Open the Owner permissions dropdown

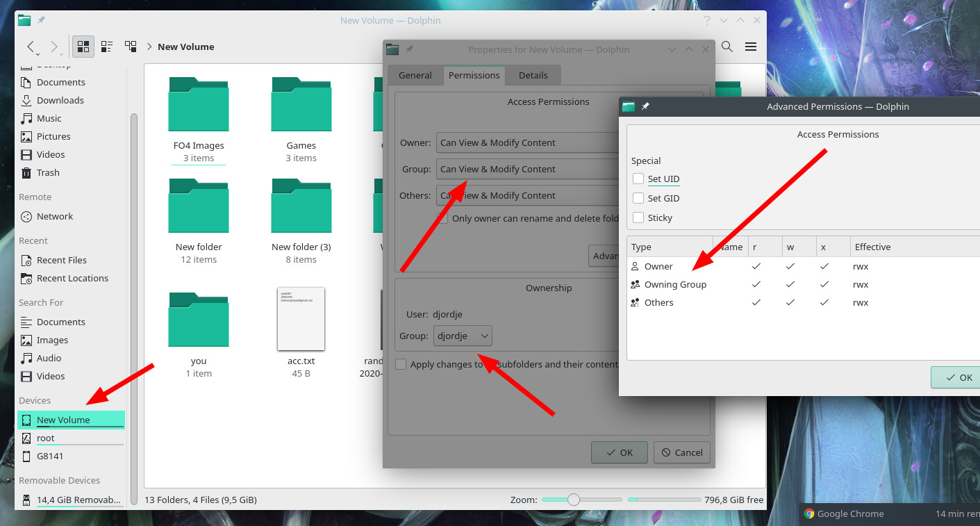click(527, 142)
